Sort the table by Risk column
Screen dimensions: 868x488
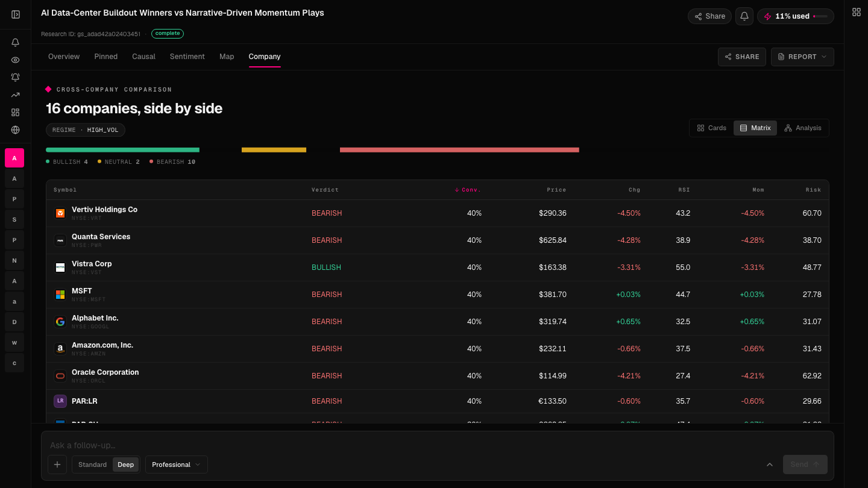coord(813,190)
